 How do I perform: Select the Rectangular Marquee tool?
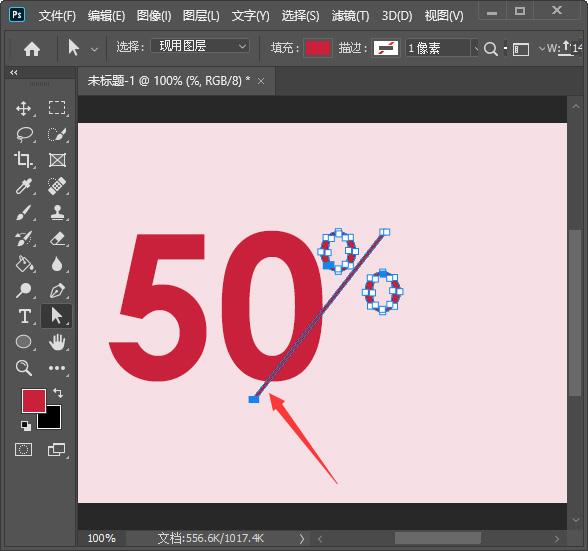57,108
